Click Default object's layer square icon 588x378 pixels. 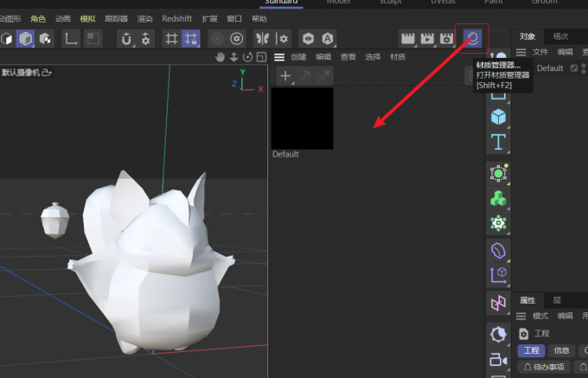[574, 68]
